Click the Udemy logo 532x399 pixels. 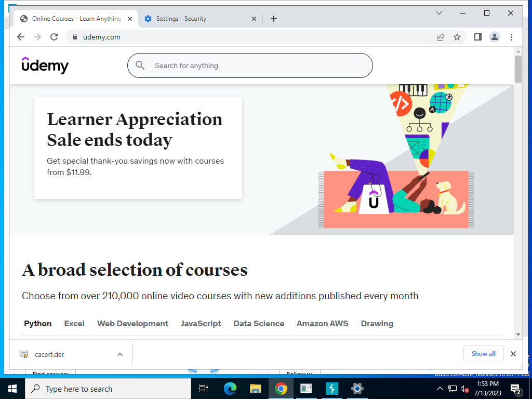pos(45,65)
